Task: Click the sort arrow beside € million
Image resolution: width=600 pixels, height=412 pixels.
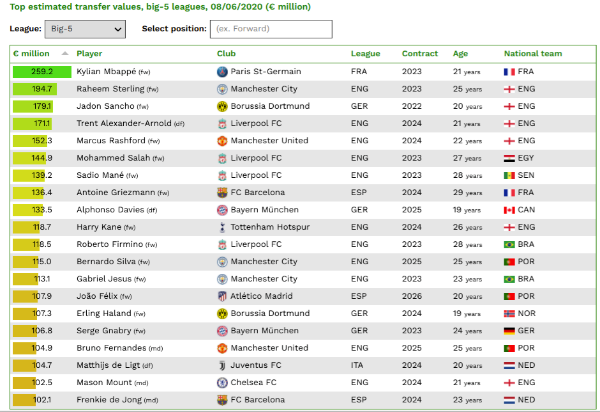Action: 65,54
